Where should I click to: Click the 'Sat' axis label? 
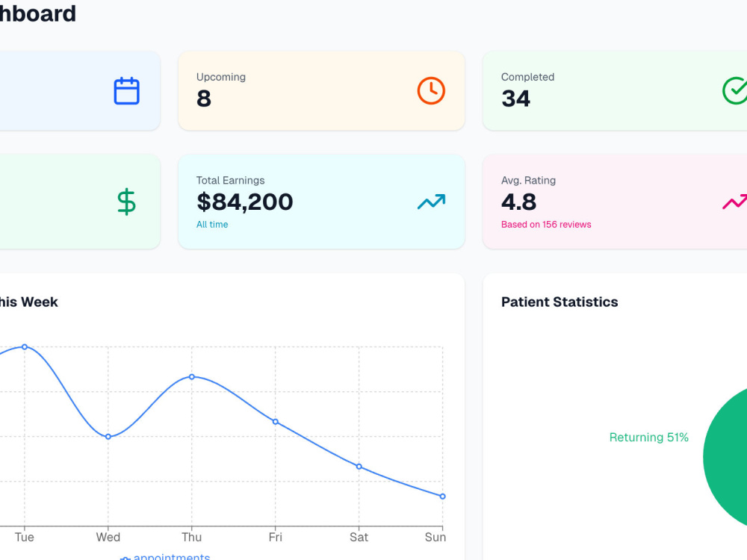coord(359,537)
